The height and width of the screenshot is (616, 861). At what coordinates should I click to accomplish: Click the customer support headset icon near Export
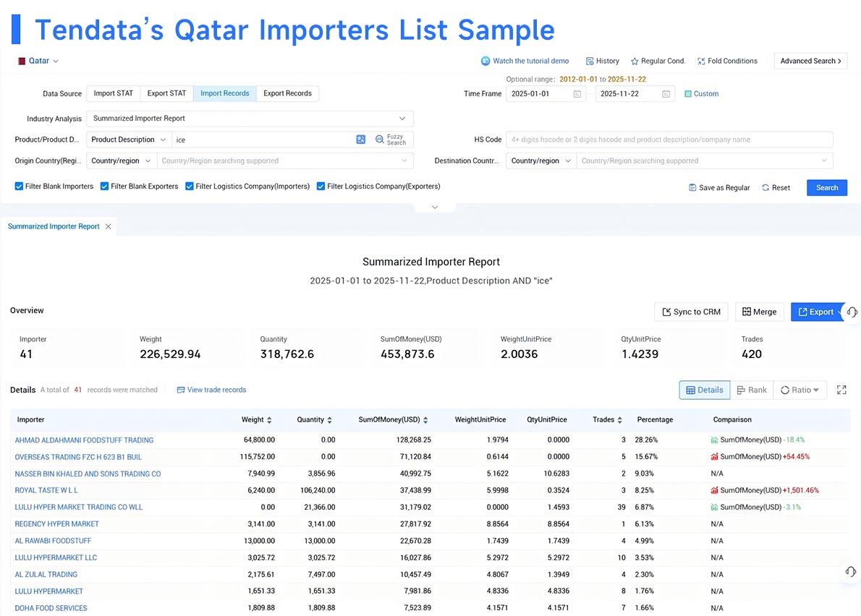coord(852,312)
